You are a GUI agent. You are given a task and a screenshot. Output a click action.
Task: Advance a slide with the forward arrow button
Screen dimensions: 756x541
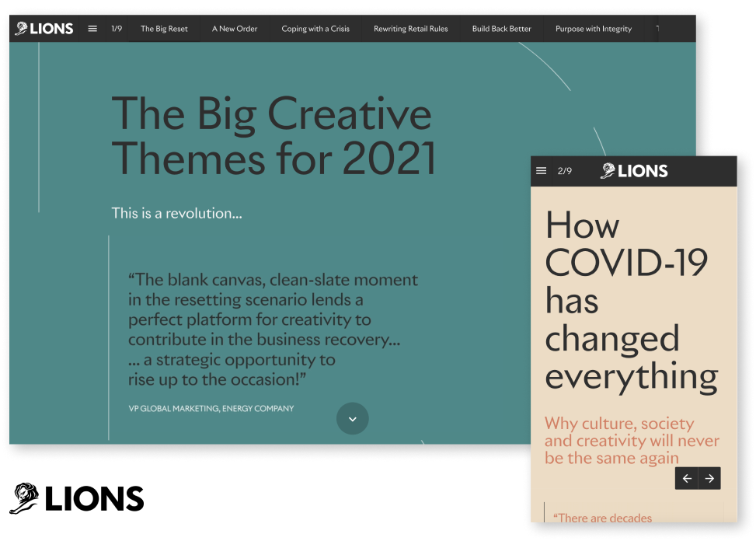tap(709, 479)
